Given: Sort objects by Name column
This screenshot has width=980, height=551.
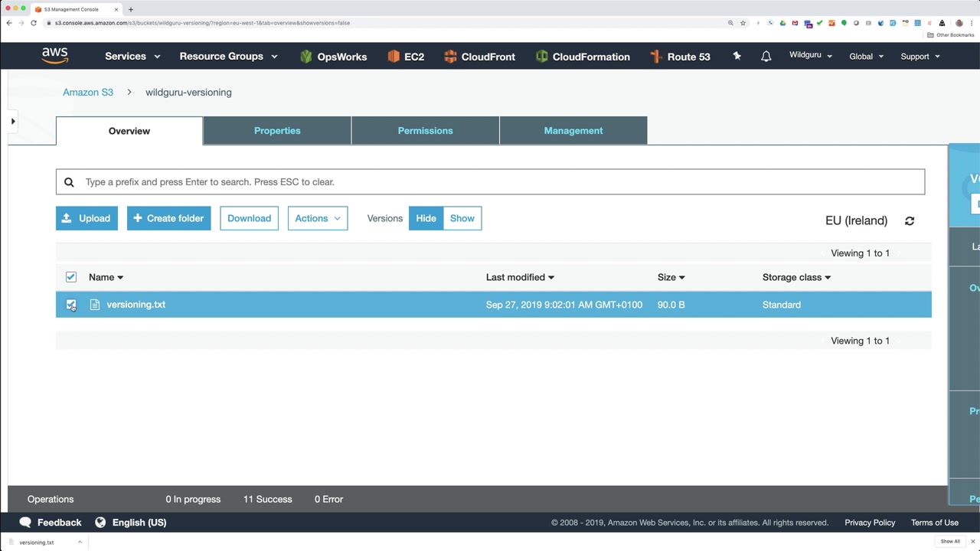Looking at the screenshot, I should (106, 277).
